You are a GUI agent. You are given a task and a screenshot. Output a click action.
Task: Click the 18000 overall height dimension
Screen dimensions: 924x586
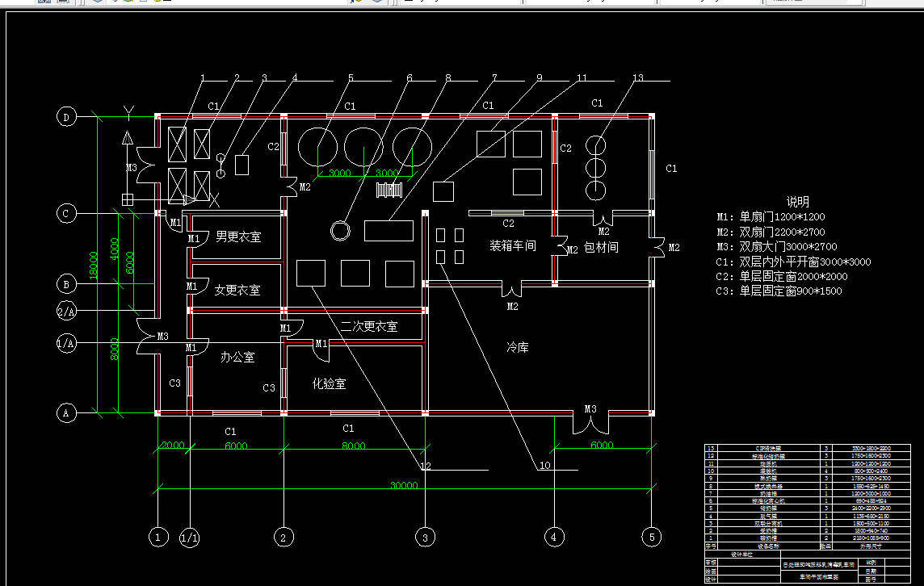(x=93, y=266)
